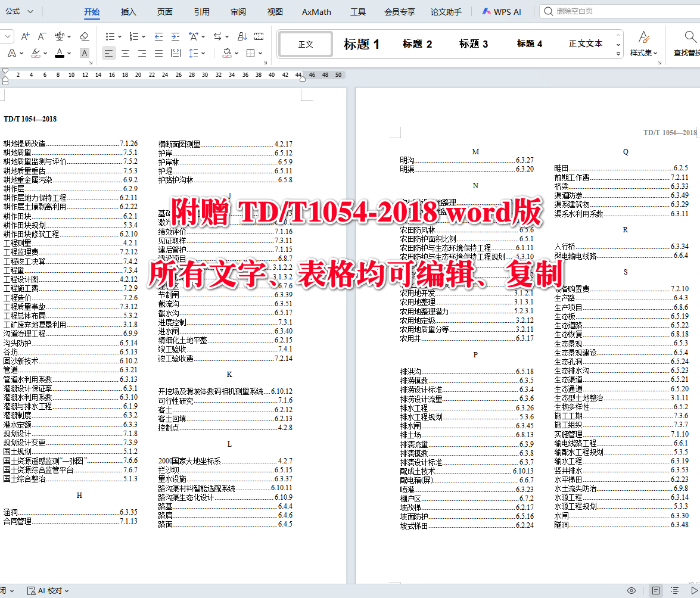Image resolution: width=700 pixels, height=598 pixels.
Task: Toggle left text alignment
Action: (108, 53)
